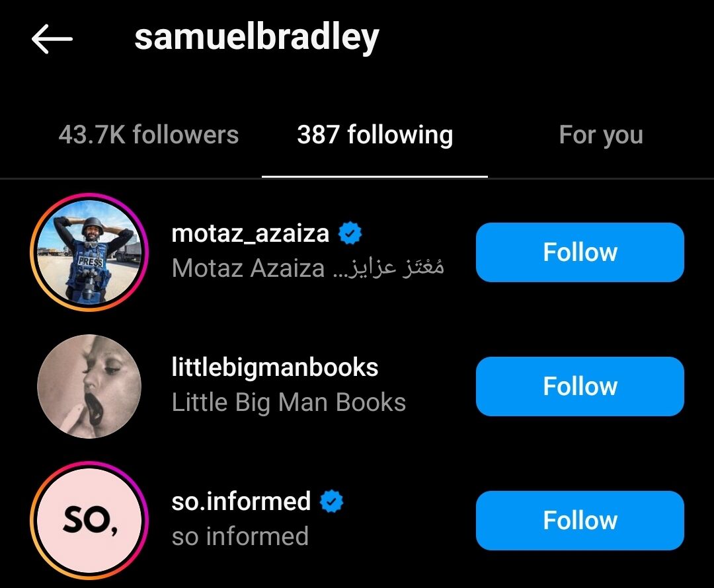Tap the so informed display name
This screenshot has width=714, height=588.
[240, 536]
